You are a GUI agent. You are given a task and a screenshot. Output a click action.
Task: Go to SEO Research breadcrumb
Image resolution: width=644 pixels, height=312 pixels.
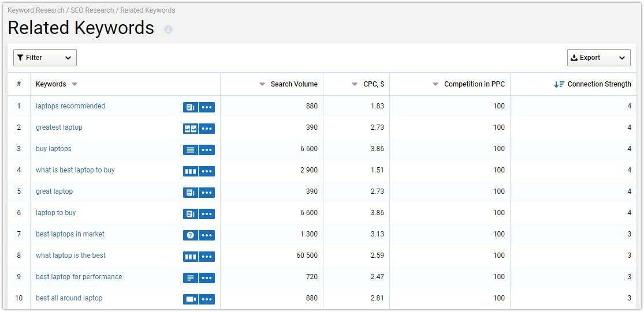(x=93, y=10)
